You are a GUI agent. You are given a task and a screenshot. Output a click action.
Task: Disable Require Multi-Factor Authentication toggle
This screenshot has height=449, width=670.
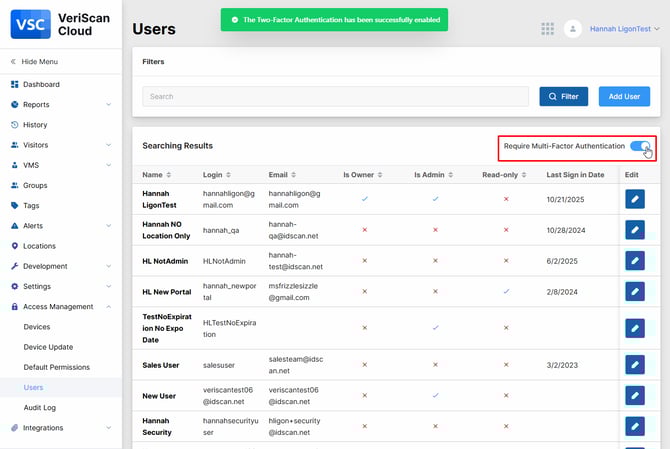coord(639,146)
